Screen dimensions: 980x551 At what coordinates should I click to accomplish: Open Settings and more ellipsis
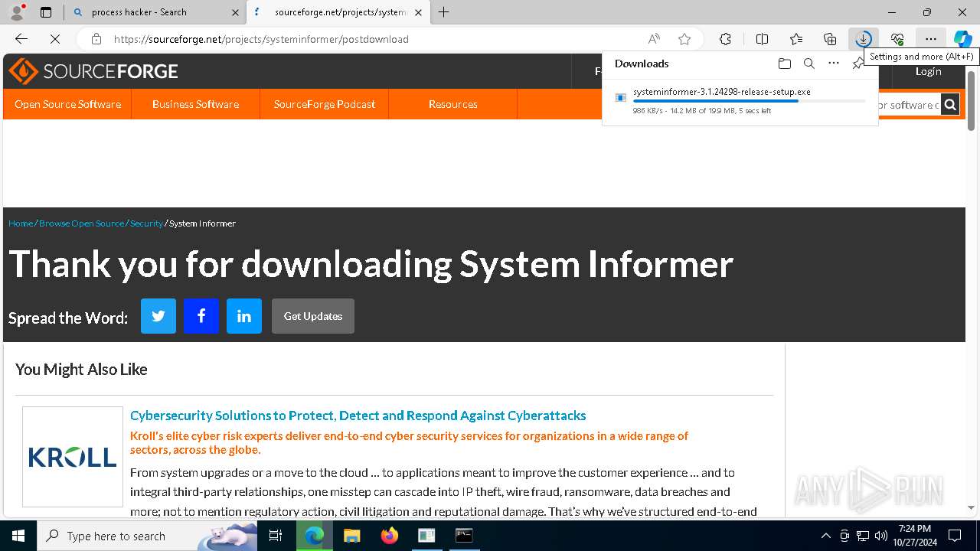click(x=930, y=39)
